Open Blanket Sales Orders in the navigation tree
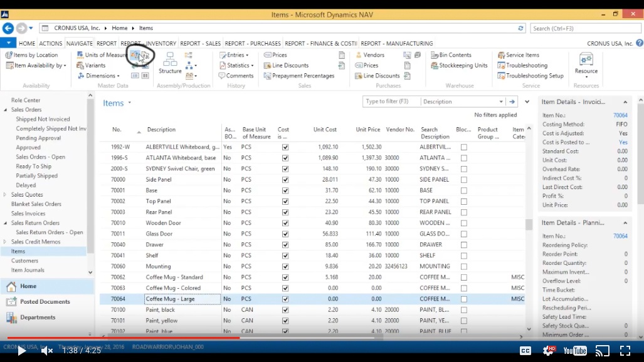 pyautogui.click(x=36, y=204)
